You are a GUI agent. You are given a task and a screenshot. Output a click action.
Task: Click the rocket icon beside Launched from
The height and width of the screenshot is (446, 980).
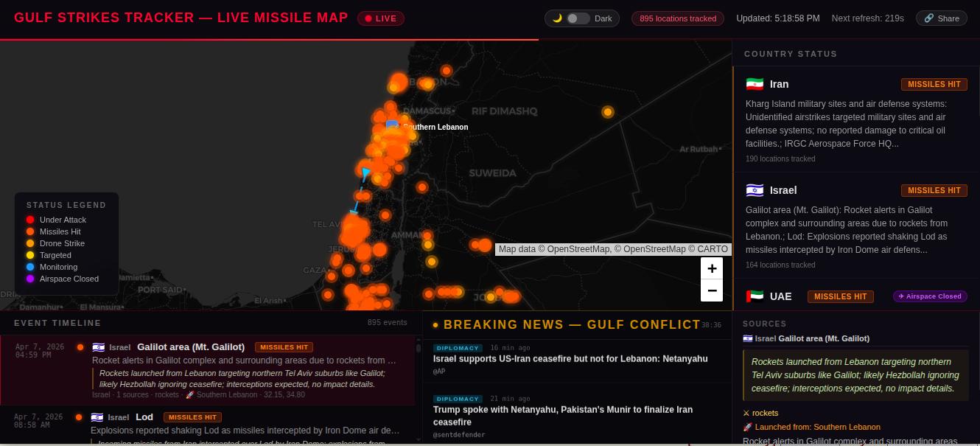point(747,427)
